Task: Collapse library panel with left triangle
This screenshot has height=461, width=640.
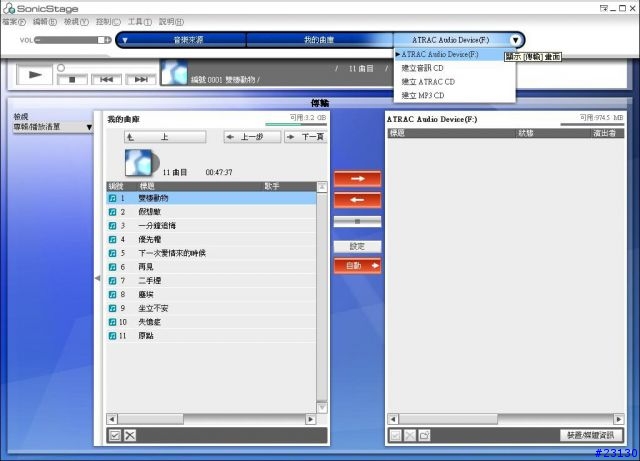Action: [x=97, y=278]
